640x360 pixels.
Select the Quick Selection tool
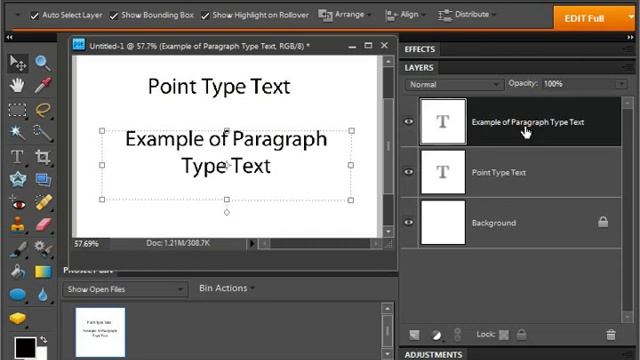42,132
